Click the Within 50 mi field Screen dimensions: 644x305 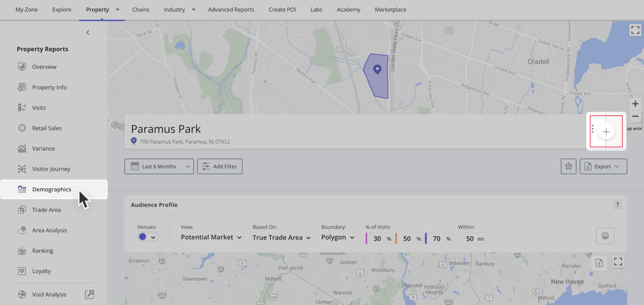[472, 238]
